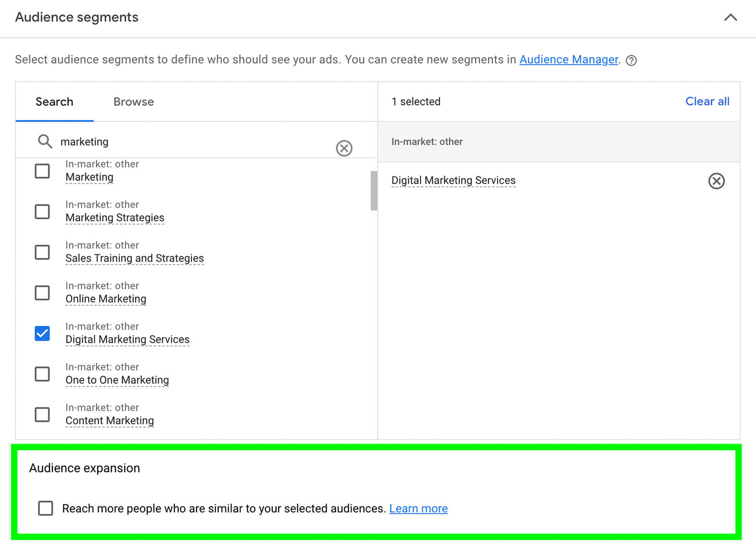This screenshot has height=553, width=756.
Task: Uncheck Digital Marketing Services checkbox
Action: coord(43,333)
